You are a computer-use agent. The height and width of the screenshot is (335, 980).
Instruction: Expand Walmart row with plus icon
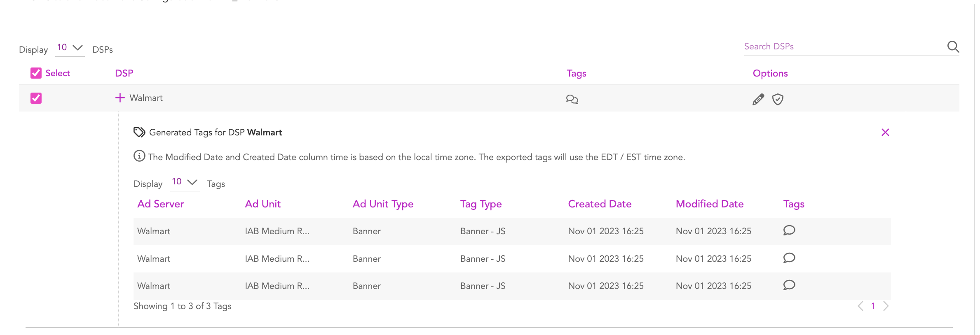tap(120, 98)
